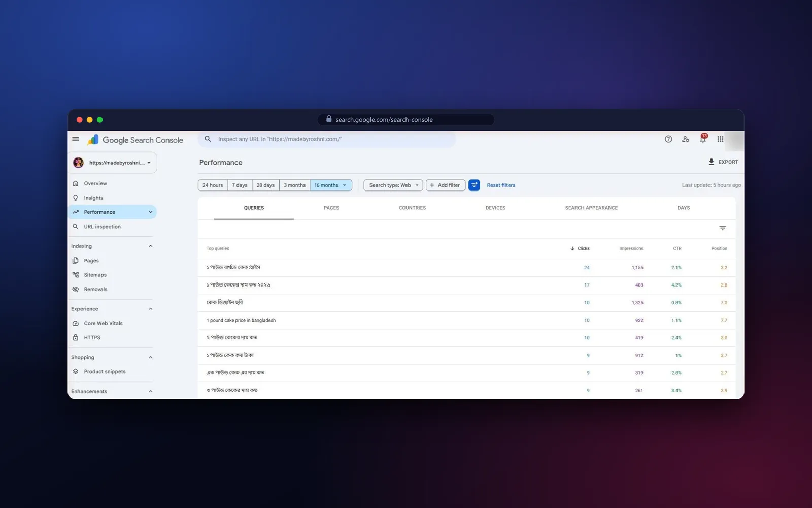Image resolution: width=812 pixels, height=508 pixels.
Task: Select the 7 days date range
Action: pos(240,185)
